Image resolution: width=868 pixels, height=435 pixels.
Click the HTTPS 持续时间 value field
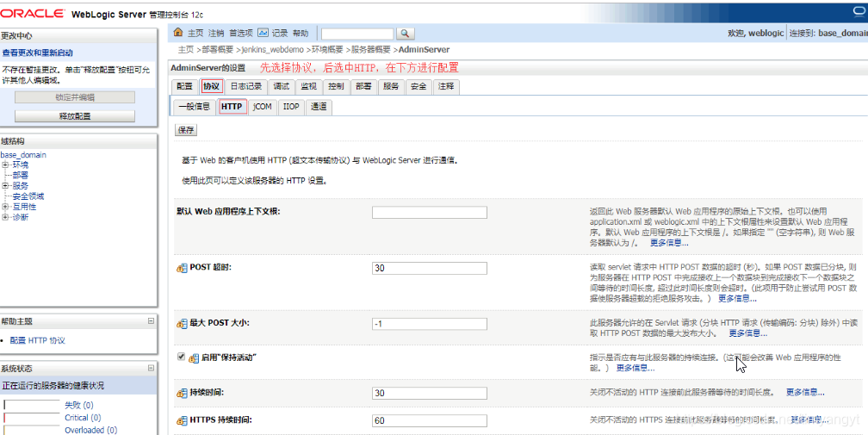tap(430, 421)
